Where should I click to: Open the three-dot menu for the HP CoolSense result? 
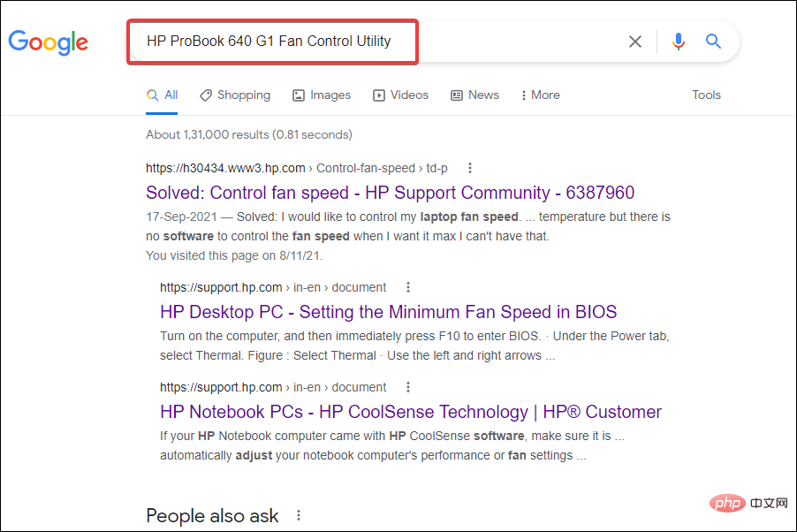pyautogui.click(x=407, y=386)
